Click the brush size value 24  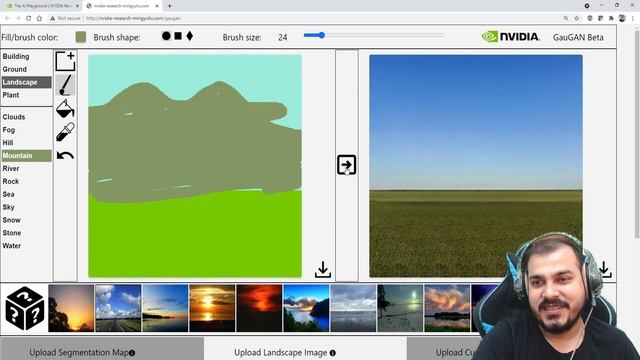(282, 37)
